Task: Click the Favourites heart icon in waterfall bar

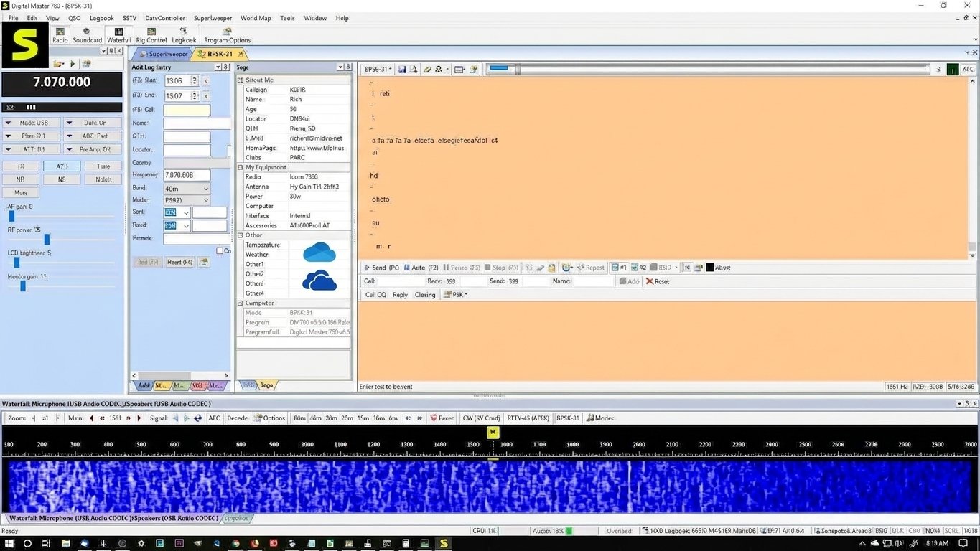Action: click(x=442, y=418)
